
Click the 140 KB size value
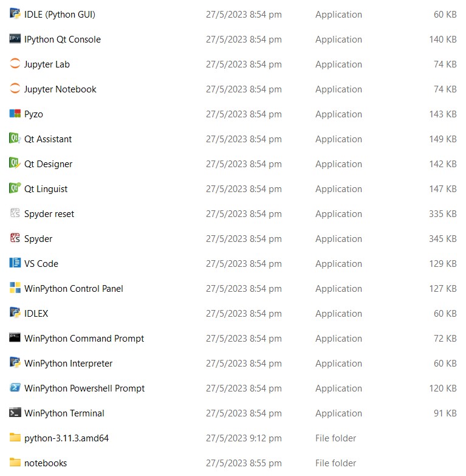pos(443,40)
